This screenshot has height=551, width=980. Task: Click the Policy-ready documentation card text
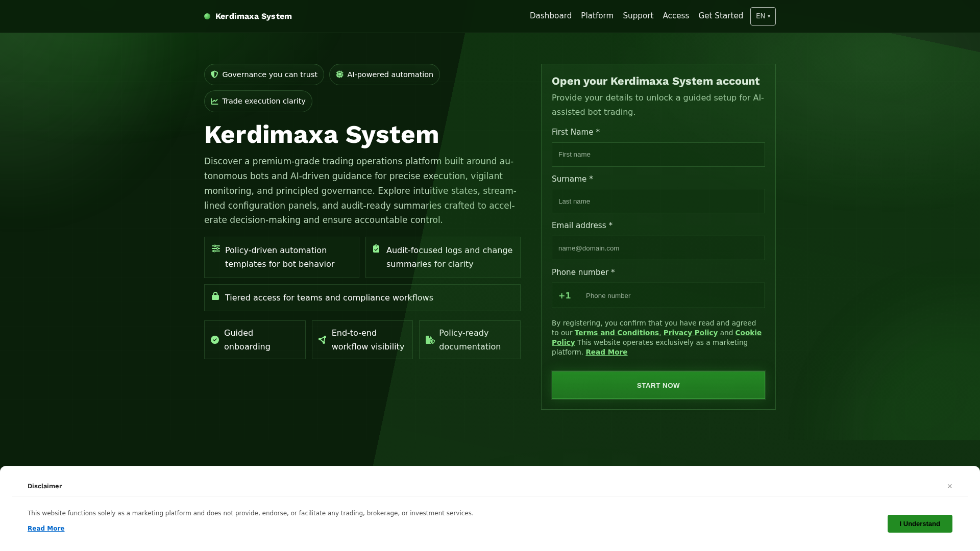click(470, 340)
